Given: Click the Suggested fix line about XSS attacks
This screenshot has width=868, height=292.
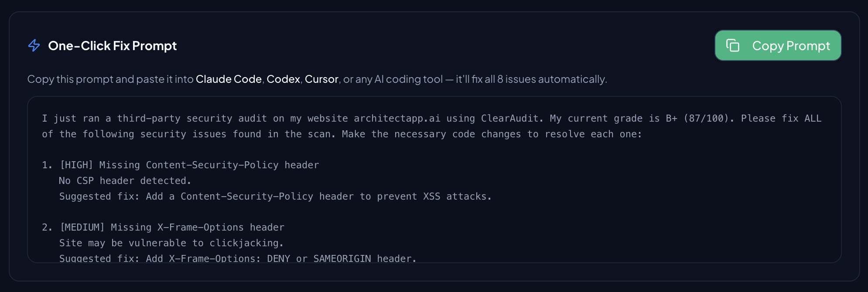Looking at the screenshot, I should point(275,196).
